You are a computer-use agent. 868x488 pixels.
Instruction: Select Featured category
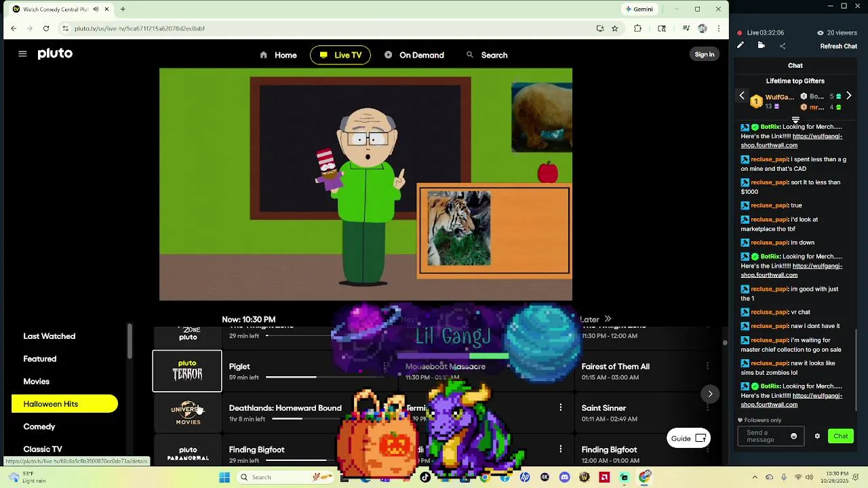(x=40, y=359)
